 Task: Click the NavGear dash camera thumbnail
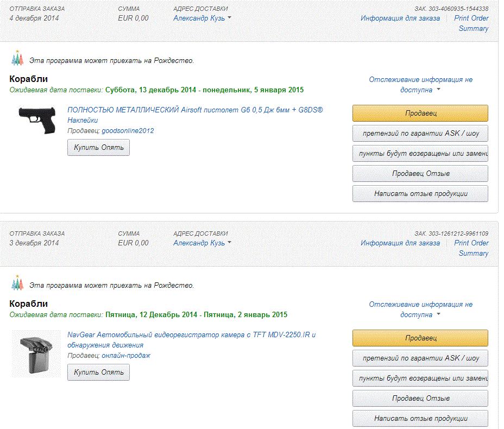36,354
